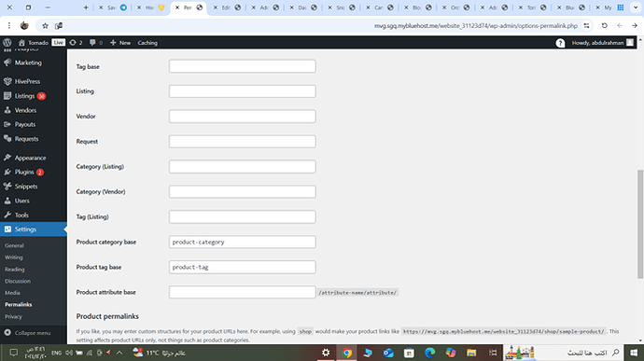Open Snippets in the sidebar
Viewport: 644px width, 361px height.
(26, 187)
